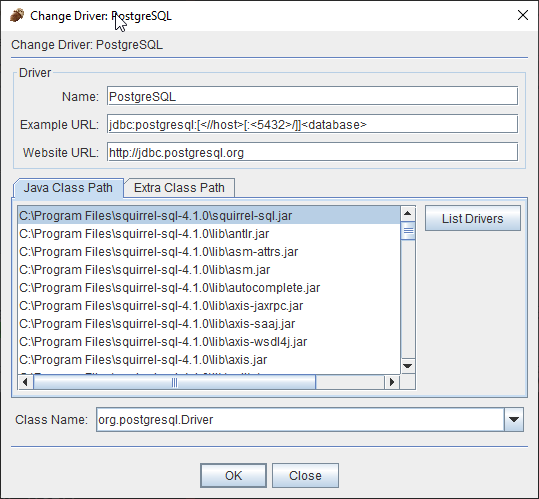The image size is (539, 499).
Task: Click the vertical scrollbar thumb in path list
Action: (x=408, y=231)
